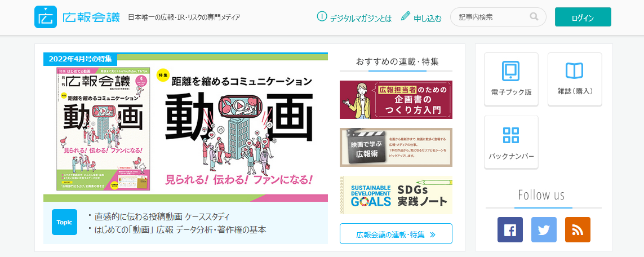Click the ログイン button

(583, 17)
